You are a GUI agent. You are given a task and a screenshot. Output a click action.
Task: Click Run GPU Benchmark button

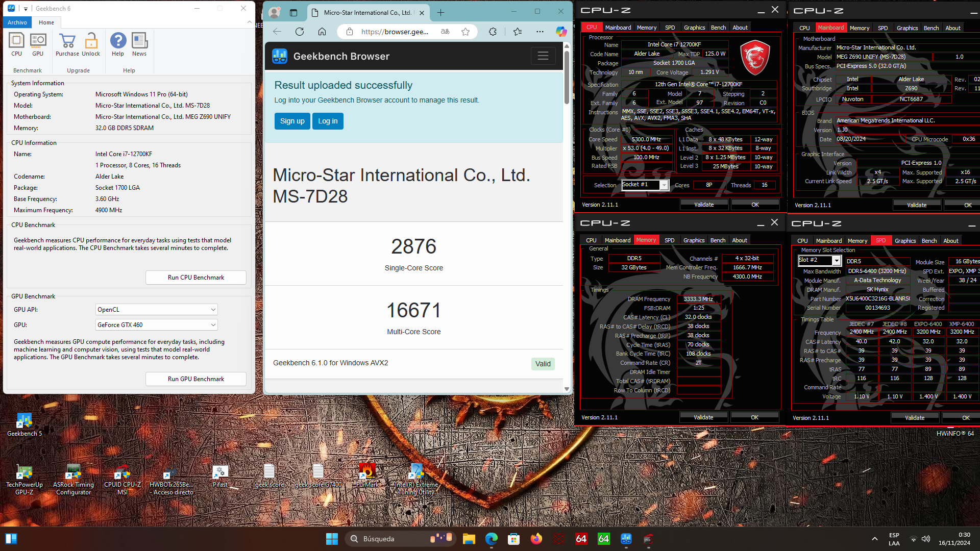196,379
